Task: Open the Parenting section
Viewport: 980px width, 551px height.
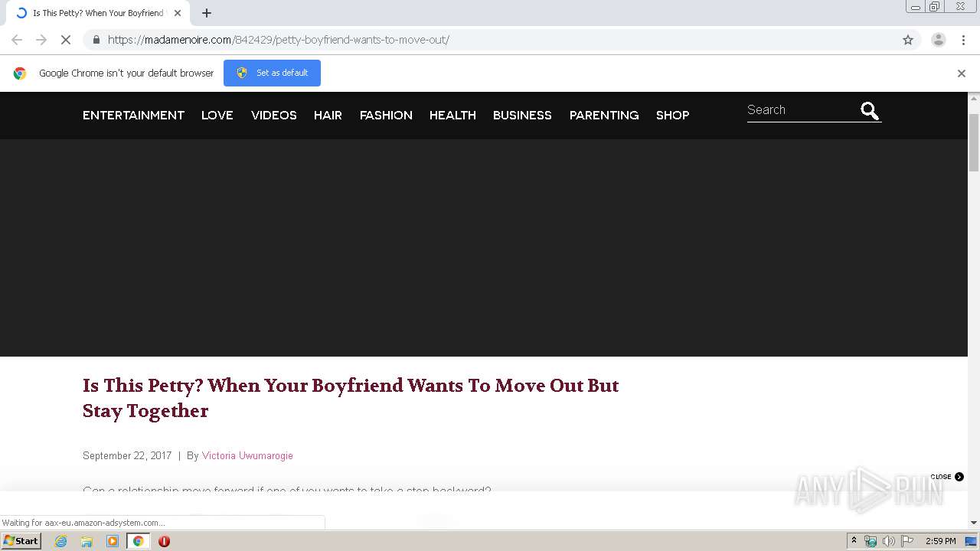Action: (604, 115)
